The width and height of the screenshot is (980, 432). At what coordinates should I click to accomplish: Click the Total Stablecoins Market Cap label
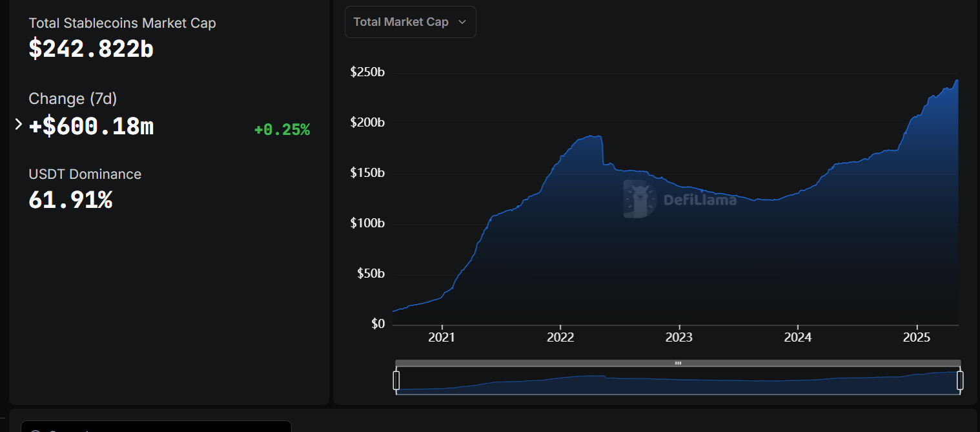tap(122, 23)
